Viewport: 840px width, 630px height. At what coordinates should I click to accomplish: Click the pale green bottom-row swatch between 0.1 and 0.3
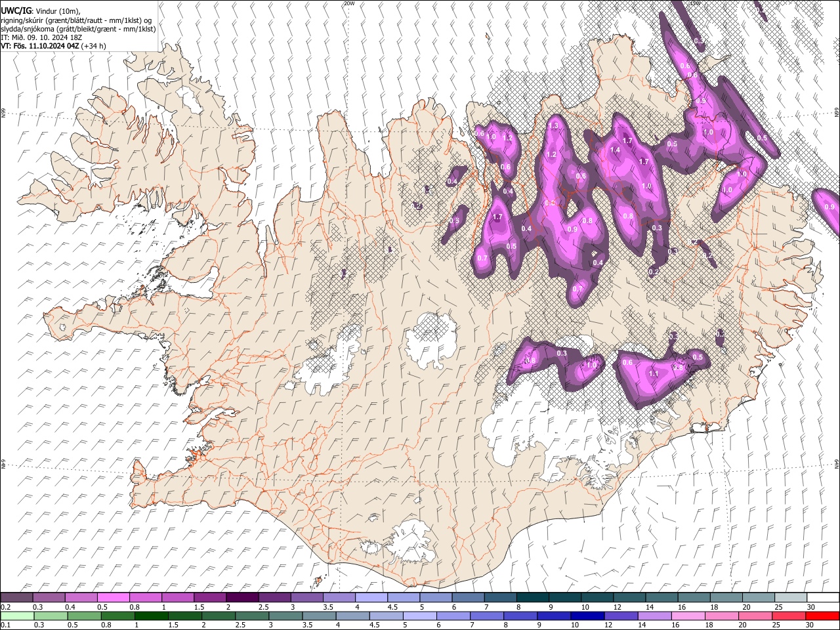18,616
